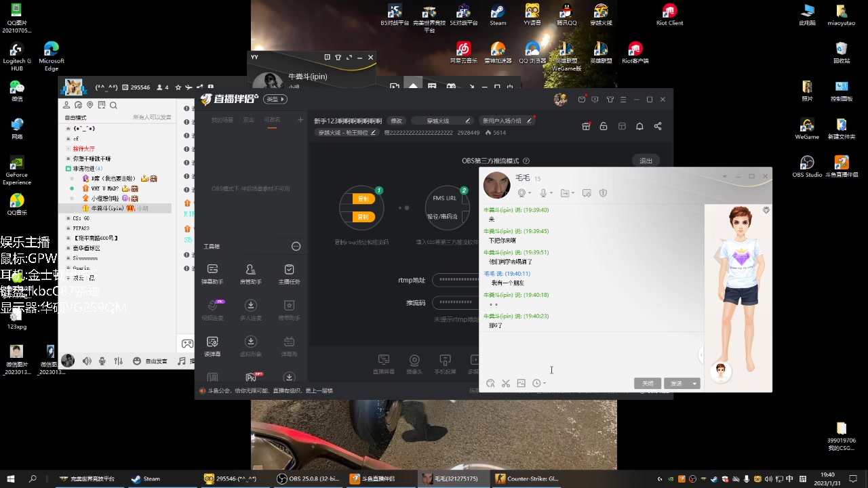Screen dimensions: 868x488
Task: Click the skin (shirt) icon in 直播伴侣 title bar
Action: point(610,100)
